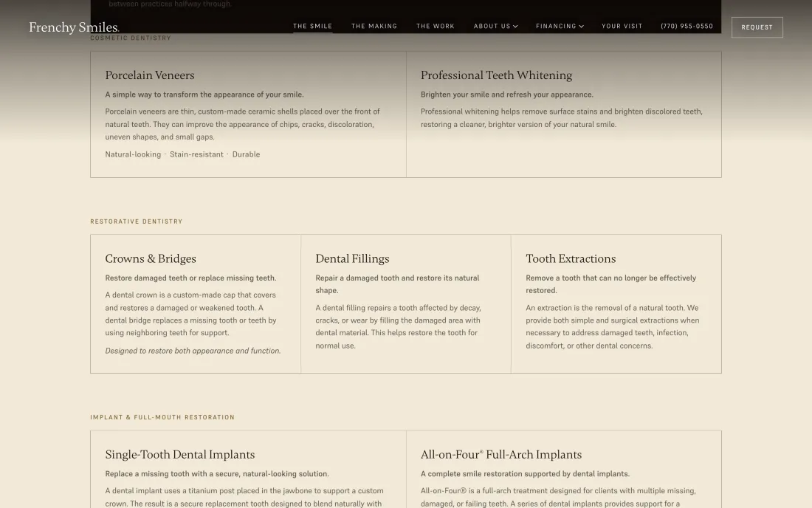This screenshot has width=812, height=508.
Task: Click the Implant & Full-Mouth Restoration label
Action: point(162,417)
